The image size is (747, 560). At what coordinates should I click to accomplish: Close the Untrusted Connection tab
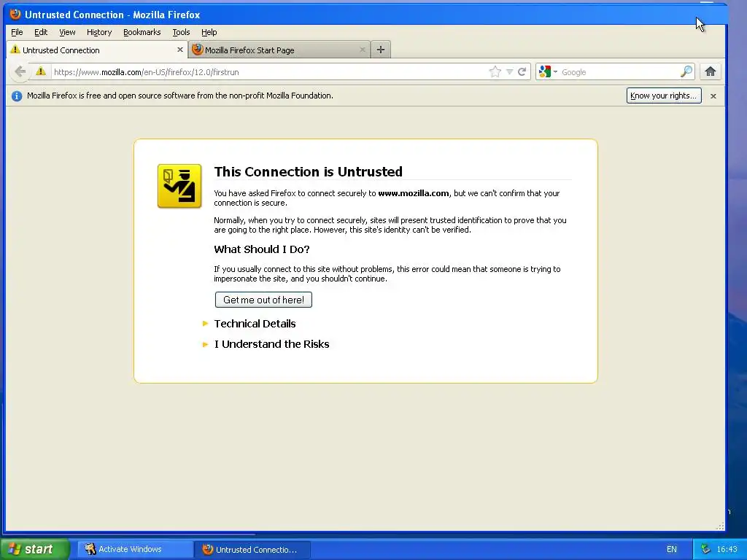tap(180, 50)
